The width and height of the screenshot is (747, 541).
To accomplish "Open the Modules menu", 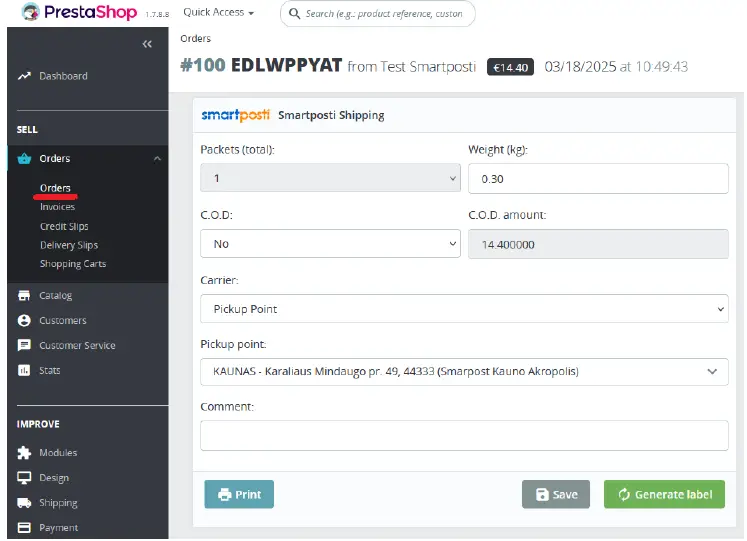I will point(58,452).
